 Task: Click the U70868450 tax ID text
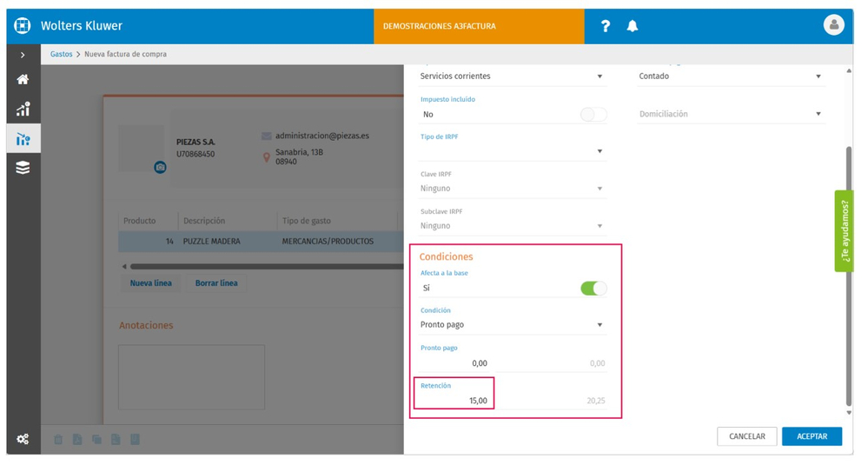(195, 155)
